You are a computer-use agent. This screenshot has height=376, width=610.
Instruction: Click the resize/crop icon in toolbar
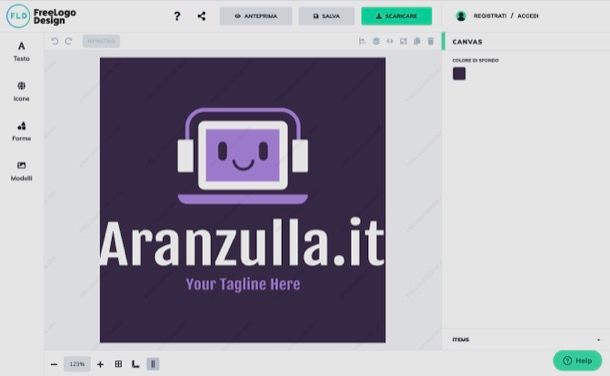tap(403, 41)
